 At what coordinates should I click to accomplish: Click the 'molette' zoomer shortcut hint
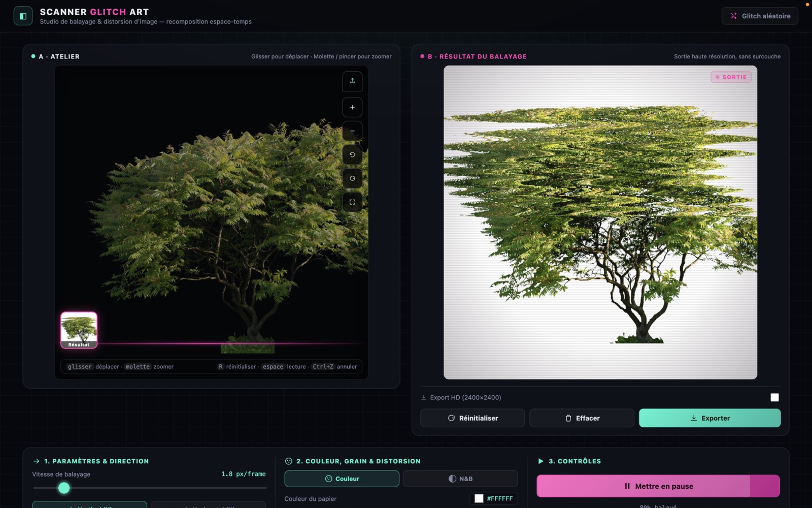click(x=138, y=367)
